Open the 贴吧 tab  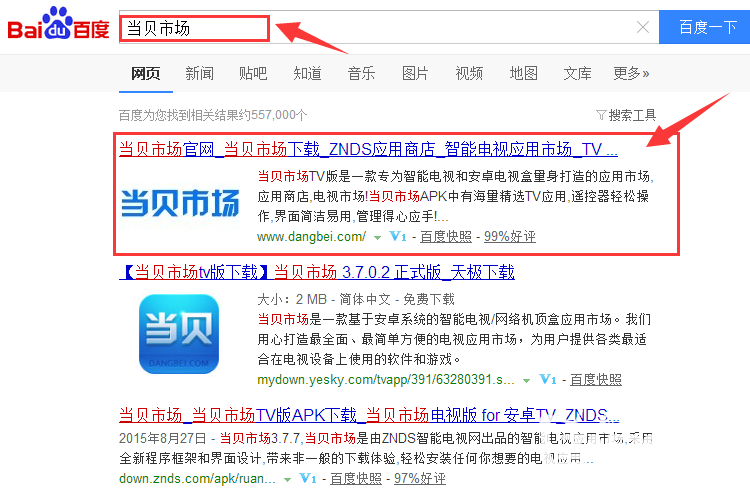[253, 74]
